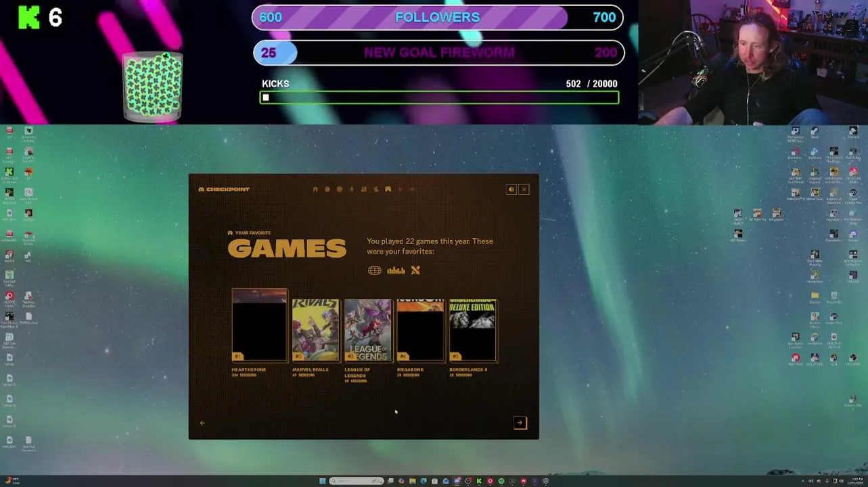
Task: Select the globe genre icon
Action: (374, 271)
